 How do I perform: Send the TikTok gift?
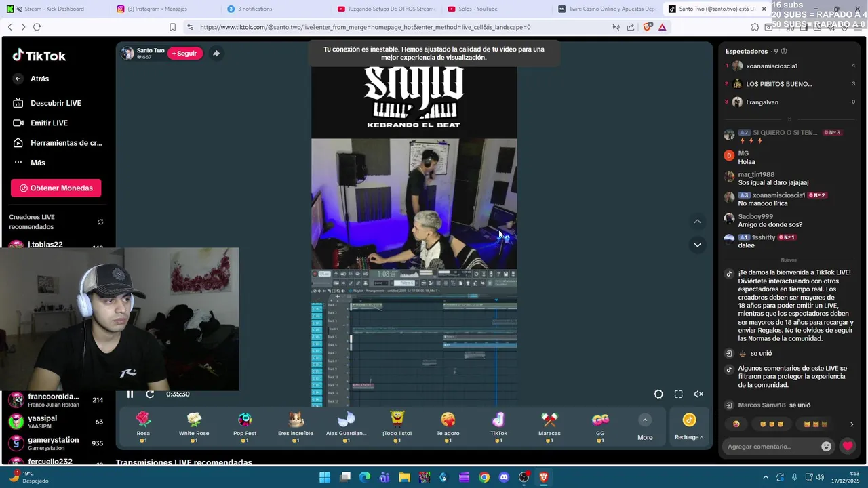coord(498,427)
